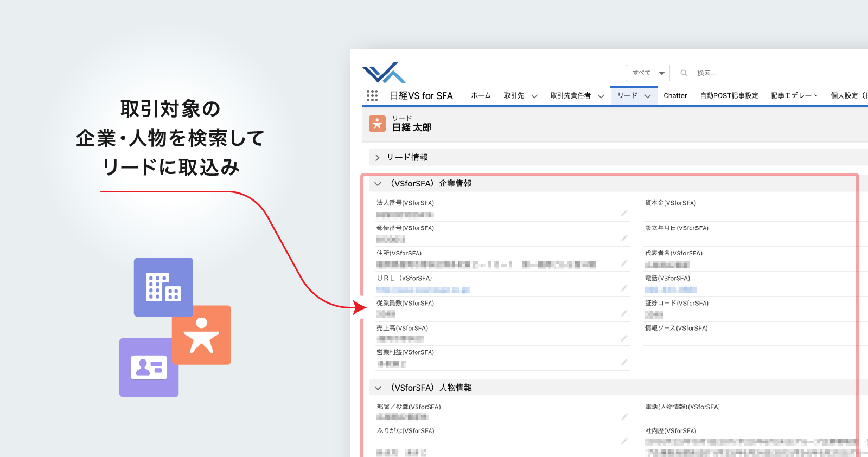Edit 従業員数(VSforSFA) with pencil icon
Screen dimensions: 868x457
tap(624, 313)
